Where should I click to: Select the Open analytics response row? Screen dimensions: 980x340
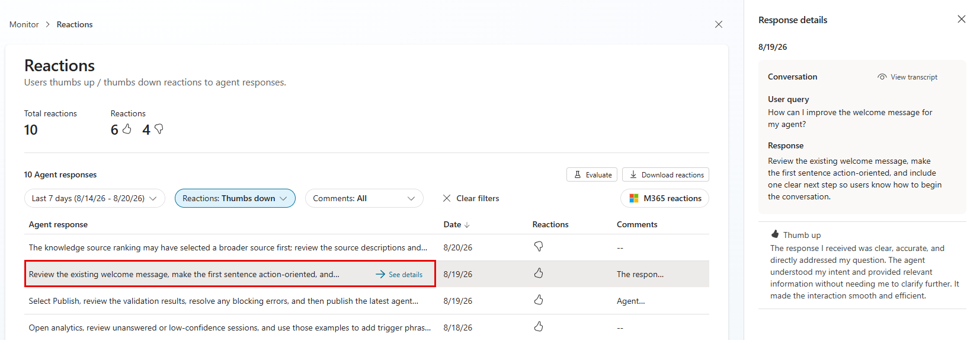point(366,328)
